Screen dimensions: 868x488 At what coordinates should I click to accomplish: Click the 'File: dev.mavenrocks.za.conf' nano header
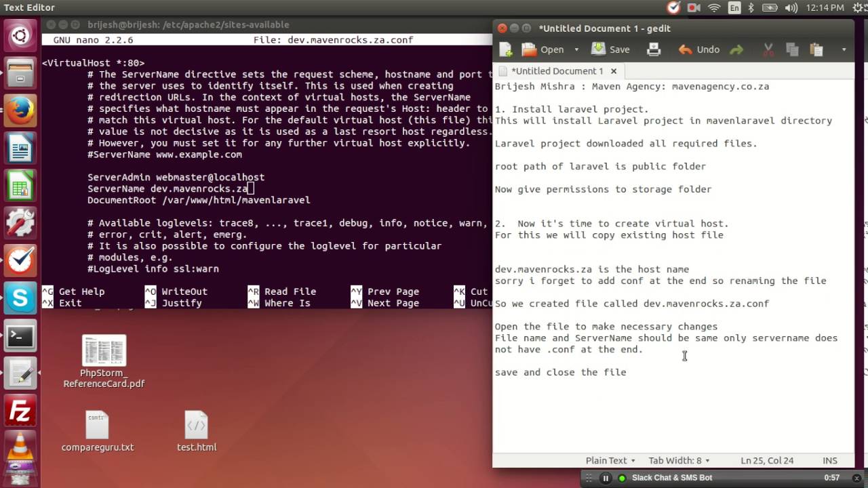point(333,40)
